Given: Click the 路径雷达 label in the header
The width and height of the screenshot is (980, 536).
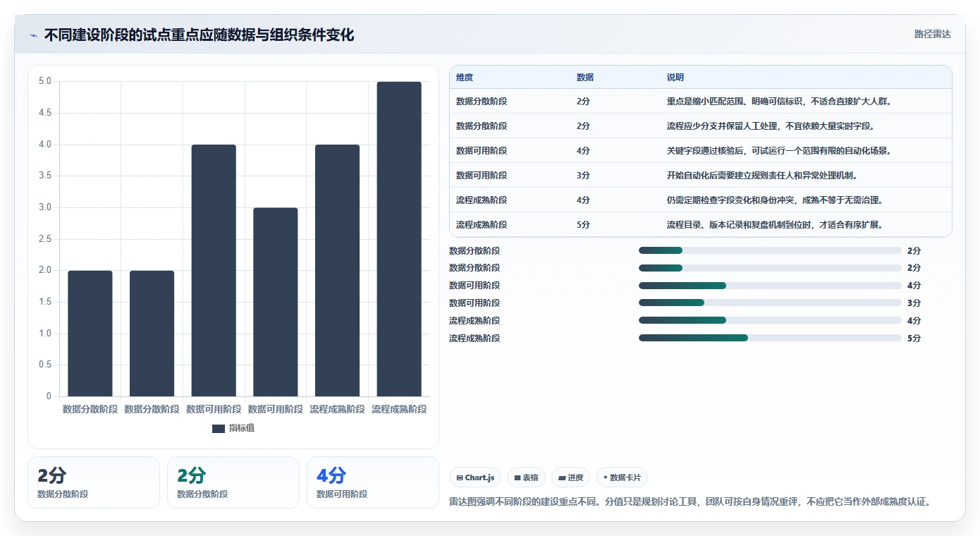Looking at the screenshot, I should point(932,34).
